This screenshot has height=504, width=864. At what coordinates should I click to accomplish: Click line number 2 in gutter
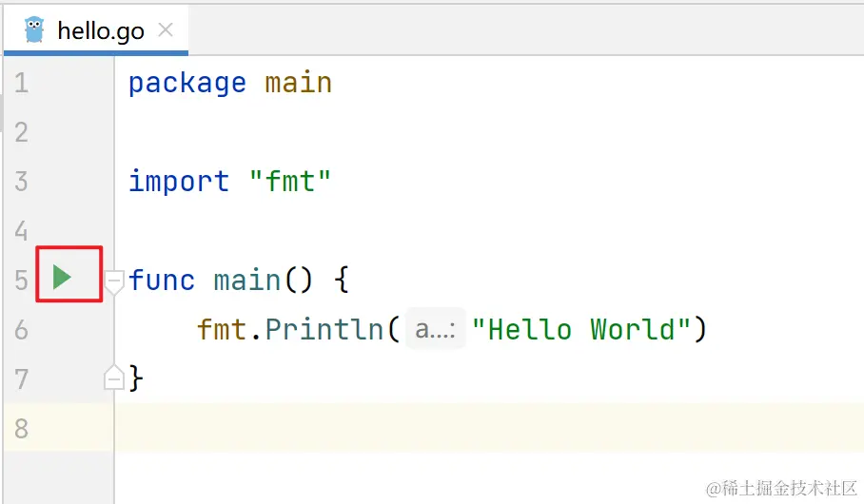[22, 133]
